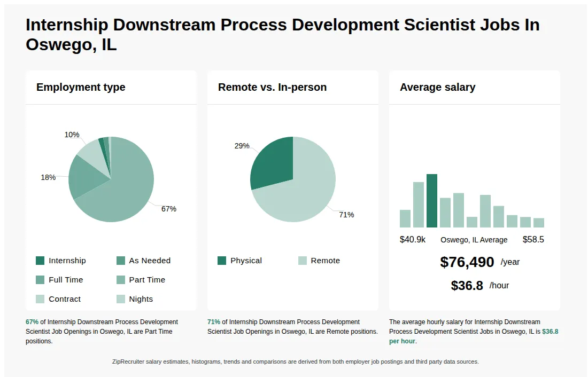Click the '71%' pie chart label
Viewport: 588px width, 377px height.
click(346, 215)
